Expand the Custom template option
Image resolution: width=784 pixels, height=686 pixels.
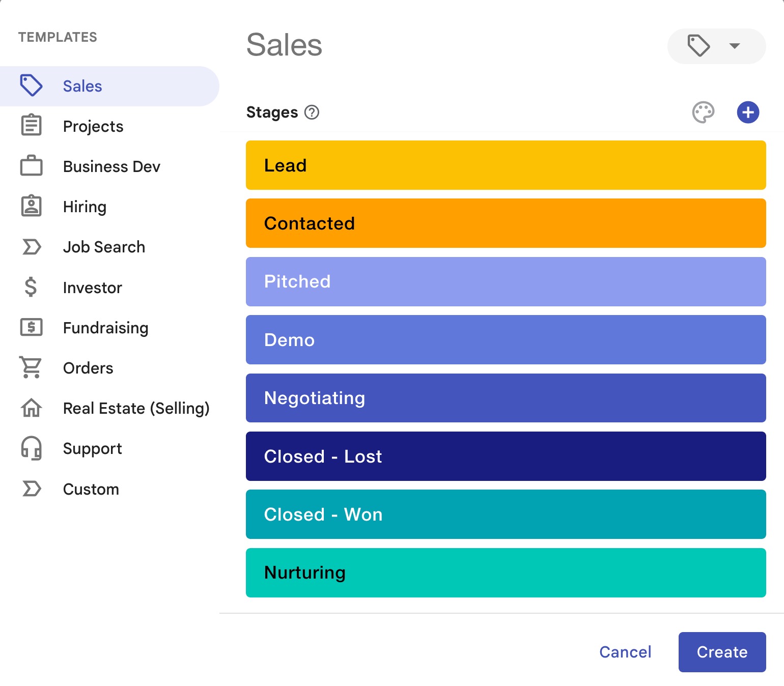(x=91, y=489)
